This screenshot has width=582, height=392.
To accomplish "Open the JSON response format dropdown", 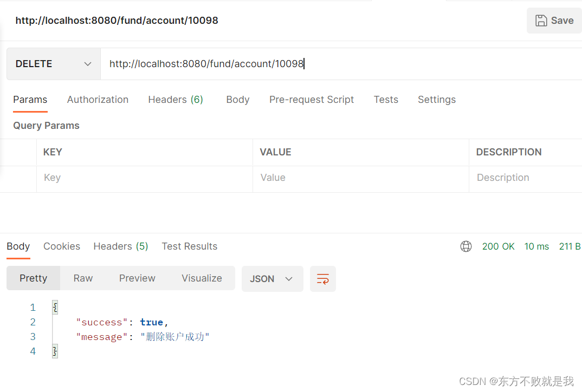I will tap(272, 278).
